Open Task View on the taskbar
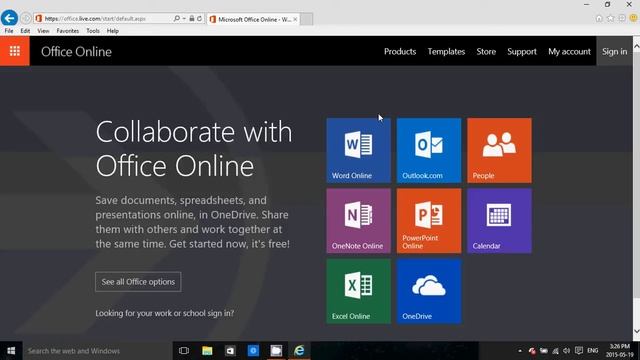The image size is (640, 360). point(184,351)
